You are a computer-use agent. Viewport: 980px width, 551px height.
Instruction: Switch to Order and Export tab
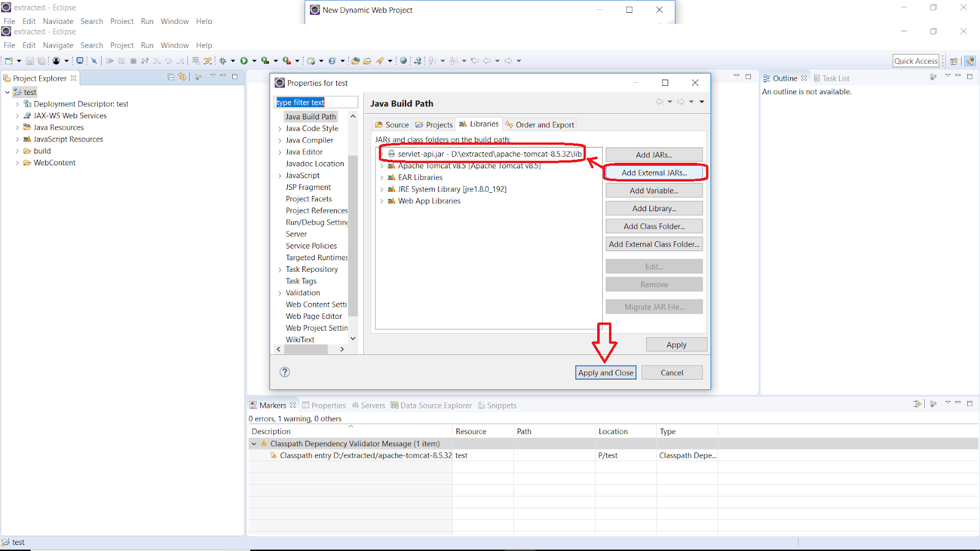pyautogui.click(x=540, y=124)
